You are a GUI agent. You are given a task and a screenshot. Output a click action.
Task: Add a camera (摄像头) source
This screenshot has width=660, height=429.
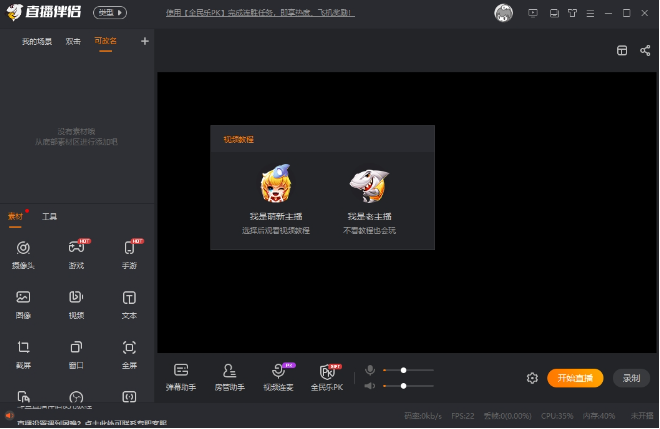click(22, 252)
